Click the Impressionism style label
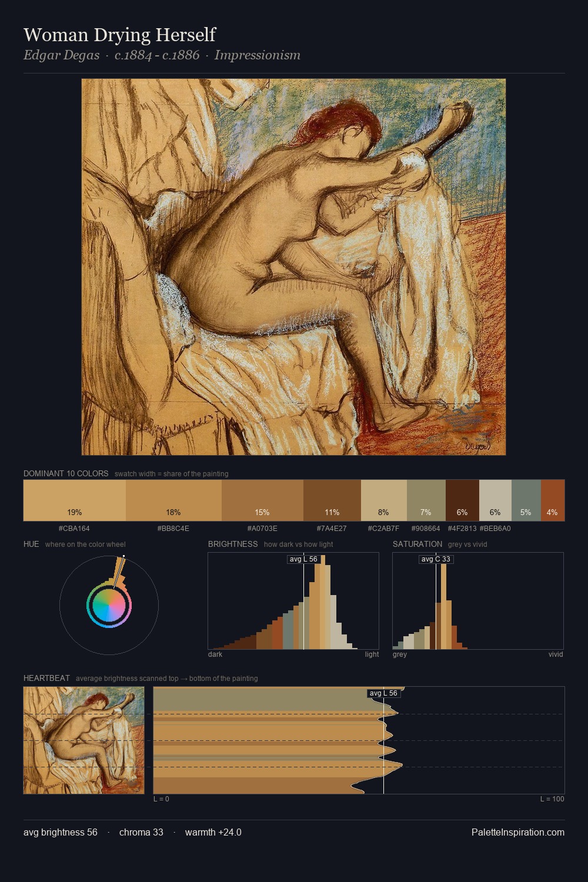The height and width of the screenshot is (882, 588). [x=258, y=55]
